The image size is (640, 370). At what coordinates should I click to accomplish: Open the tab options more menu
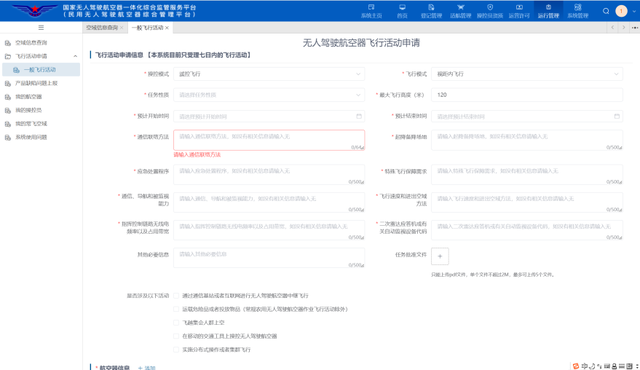pos(635,27)
